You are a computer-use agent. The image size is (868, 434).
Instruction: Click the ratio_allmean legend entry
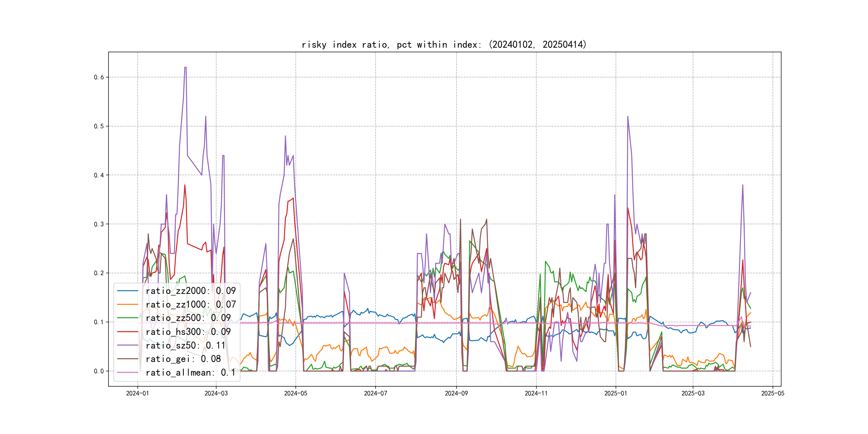pos(190,373)
